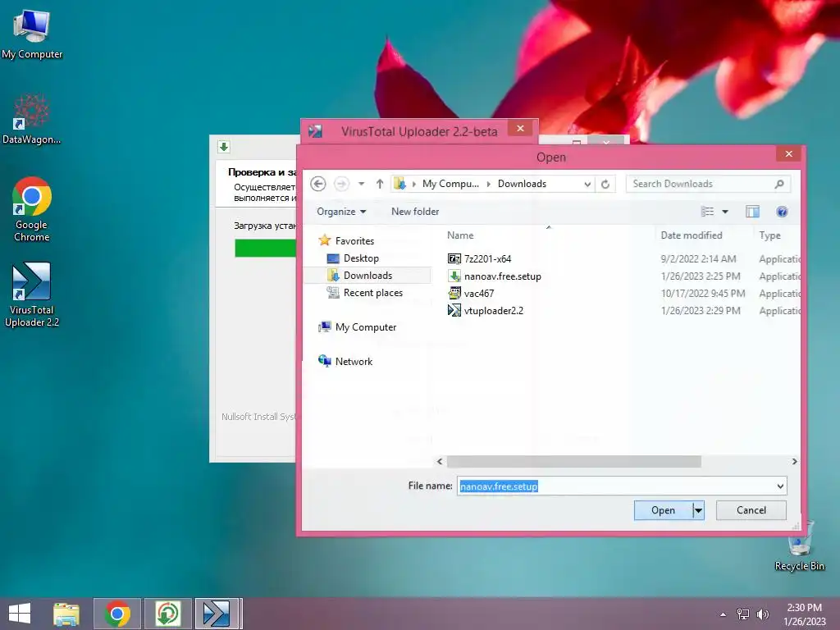Click Downloads in the address path
The image size is (840, 630).
[522, 184]
